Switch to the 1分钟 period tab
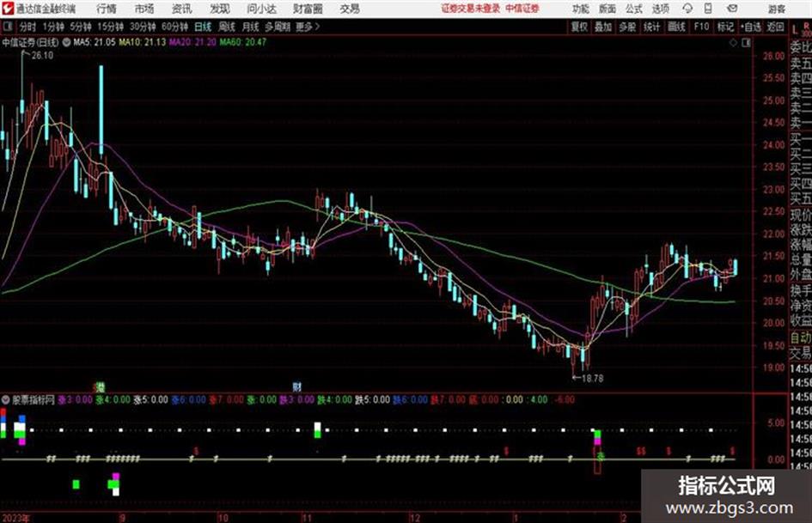Screen dimensions: 812x523 pos(52,27)
